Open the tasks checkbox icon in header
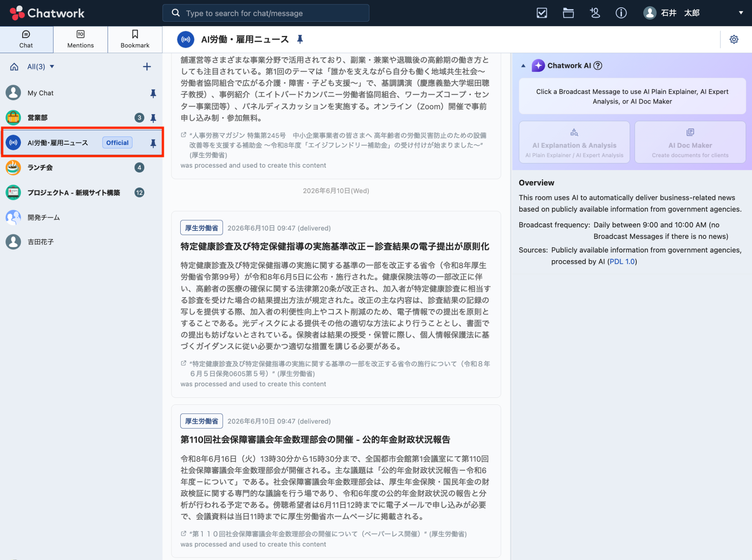Viewport: 752px width, 560px height. point(542,13)
